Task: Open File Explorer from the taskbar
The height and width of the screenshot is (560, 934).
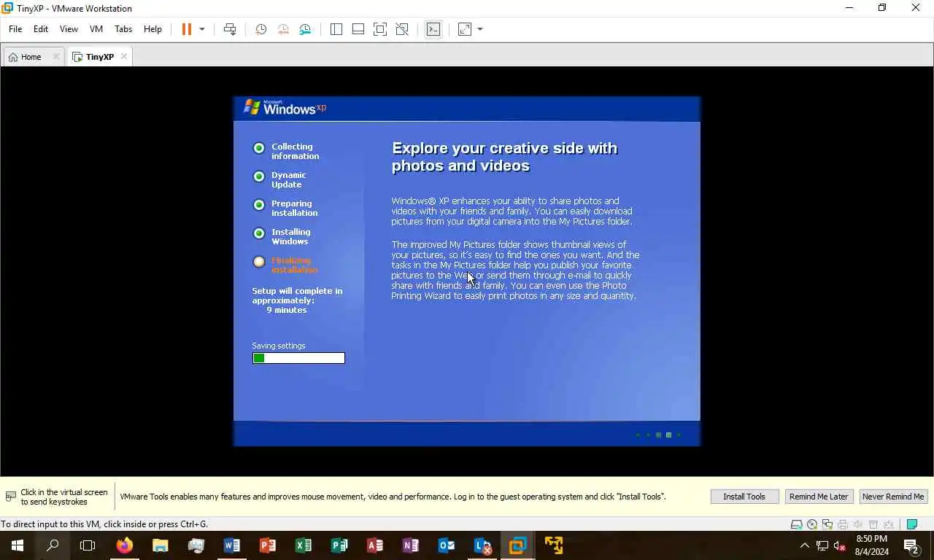Action: (x=161, y=545)
